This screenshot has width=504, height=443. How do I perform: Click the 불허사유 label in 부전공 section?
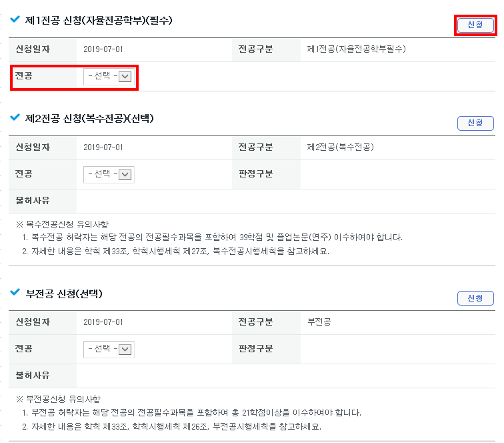[33, 375]
